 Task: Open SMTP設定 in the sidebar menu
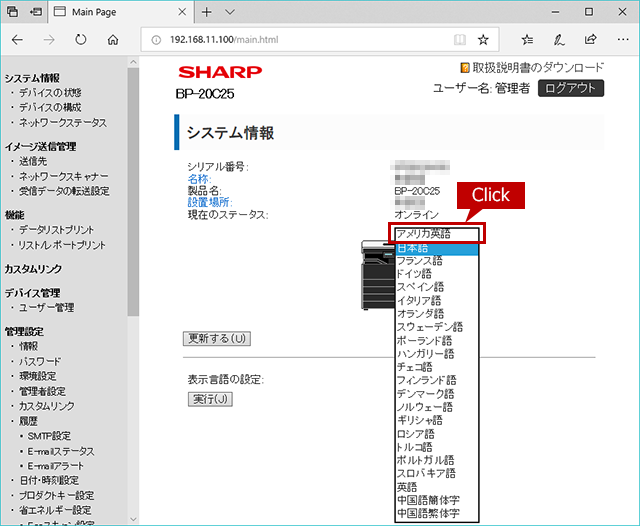coord(49,436)
